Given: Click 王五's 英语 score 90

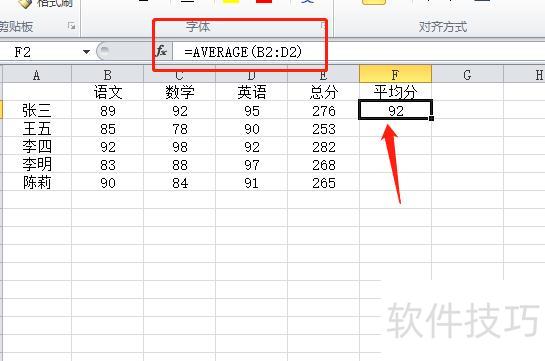Looking at the screenshot, I should pyautogui.click(x=251, y=128).
